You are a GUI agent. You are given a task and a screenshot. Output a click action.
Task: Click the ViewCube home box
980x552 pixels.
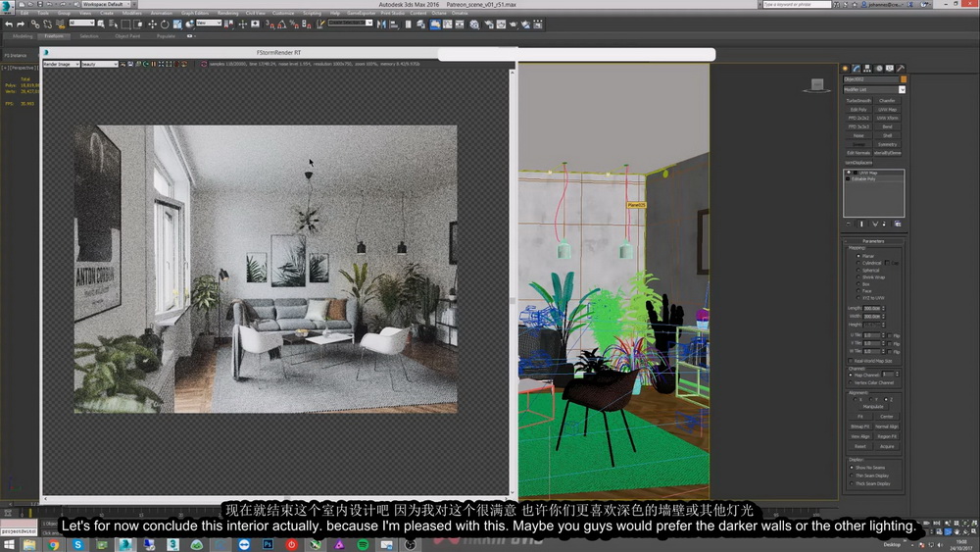point(817,83)
